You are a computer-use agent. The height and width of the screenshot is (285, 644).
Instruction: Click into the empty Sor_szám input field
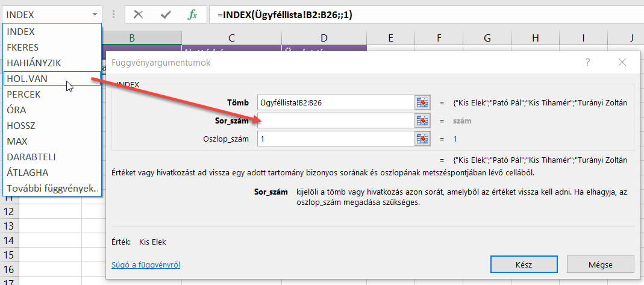(335, 121)
